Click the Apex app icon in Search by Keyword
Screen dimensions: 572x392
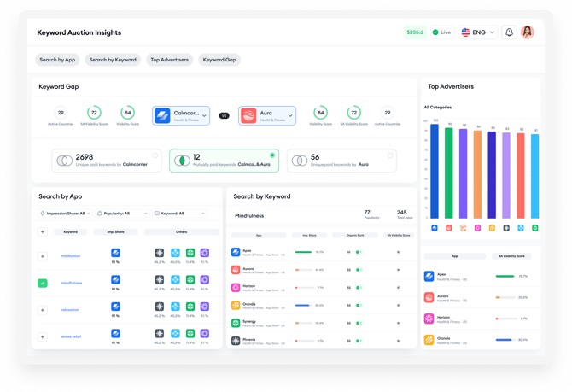(236, 252)
